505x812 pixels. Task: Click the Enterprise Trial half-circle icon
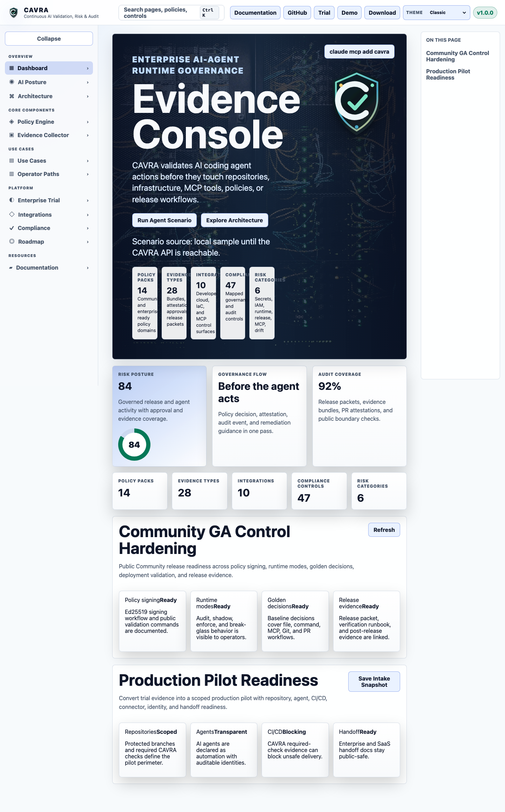(12, 200)
